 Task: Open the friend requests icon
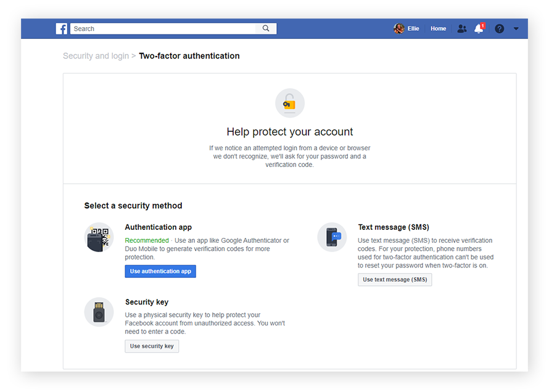(461, 28)
